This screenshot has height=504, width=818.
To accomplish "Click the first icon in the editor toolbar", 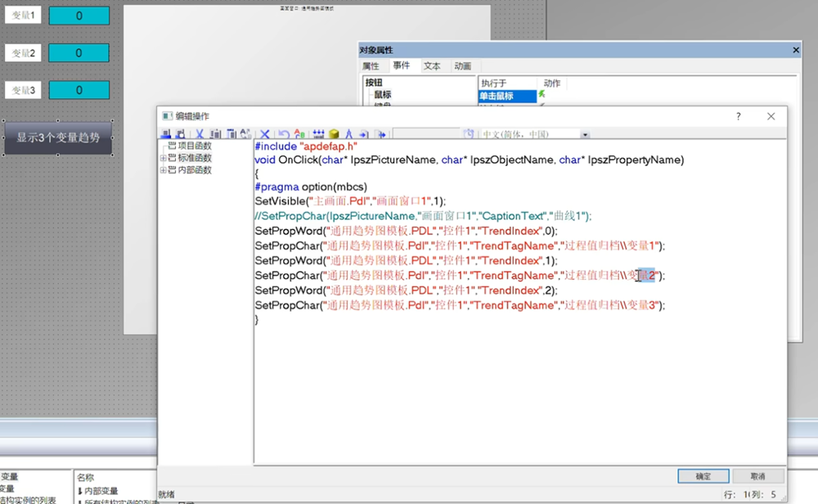I will [166, 134].
